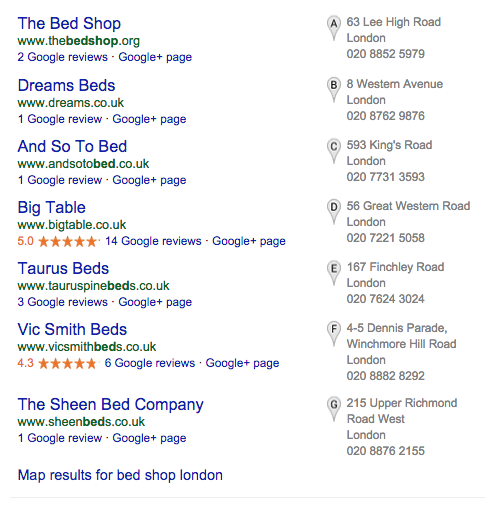497x506 pixels.
Task: View 14 Google reviews for Big Table
Action: [153, 241]
